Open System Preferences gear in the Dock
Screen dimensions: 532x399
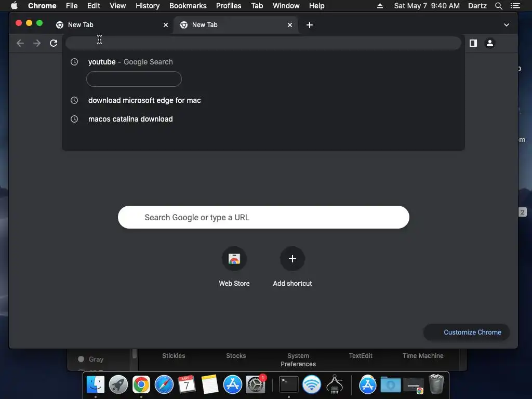(x=256, y=384)
